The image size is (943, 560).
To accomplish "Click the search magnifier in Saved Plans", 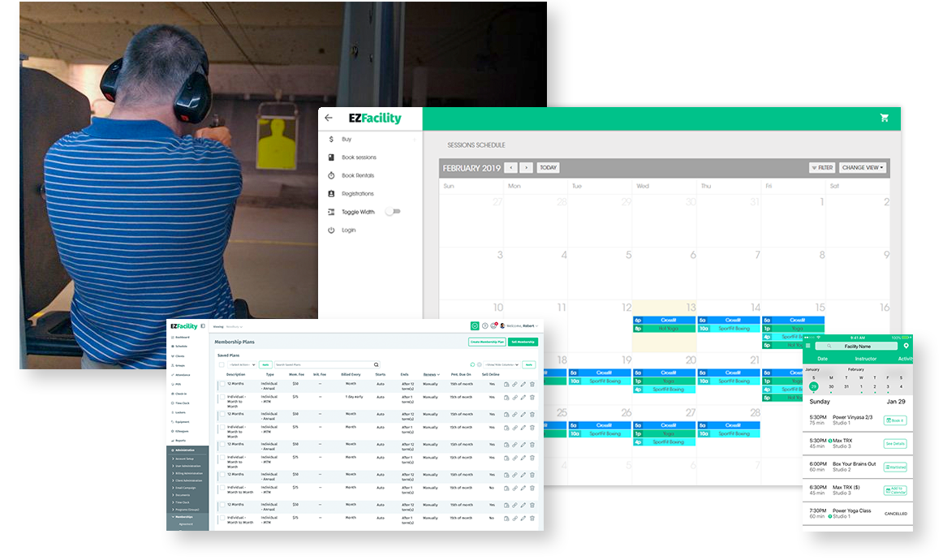I will pyautogui.click(x=376, y=365).
